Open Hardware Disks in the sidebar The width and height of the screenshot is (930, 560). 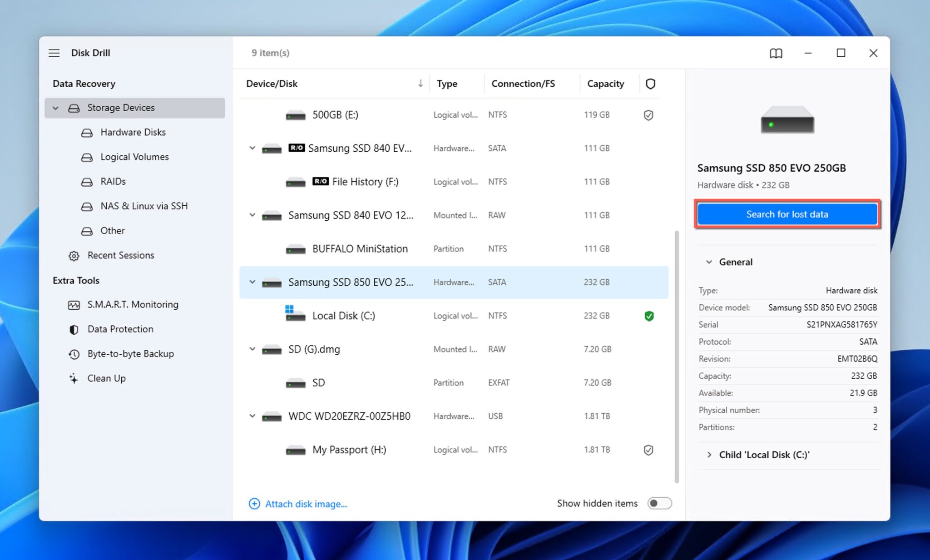(133, 132)
